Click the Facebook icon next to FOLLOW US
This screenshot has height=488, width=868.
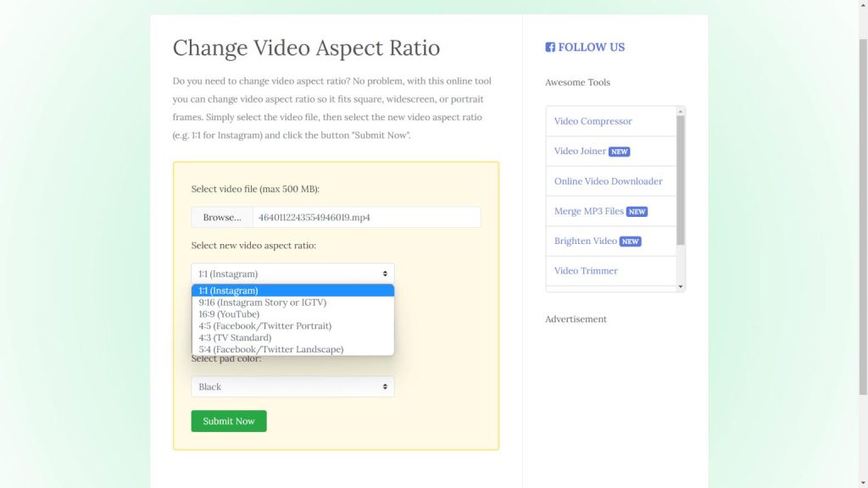tap(550, 47)
